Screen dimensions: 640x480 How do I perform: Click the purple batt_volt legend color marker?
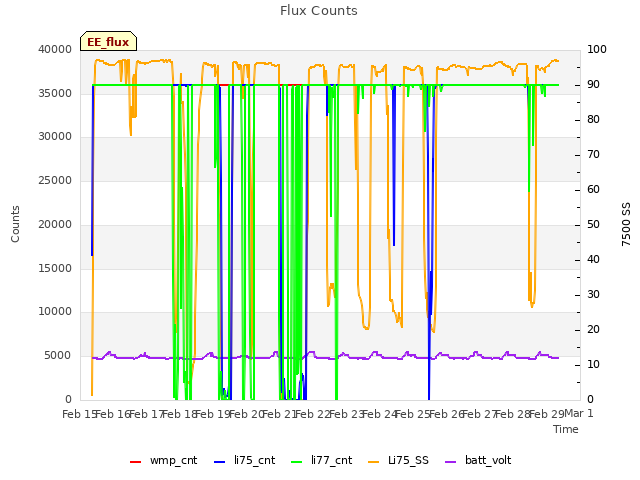[450, 462]
